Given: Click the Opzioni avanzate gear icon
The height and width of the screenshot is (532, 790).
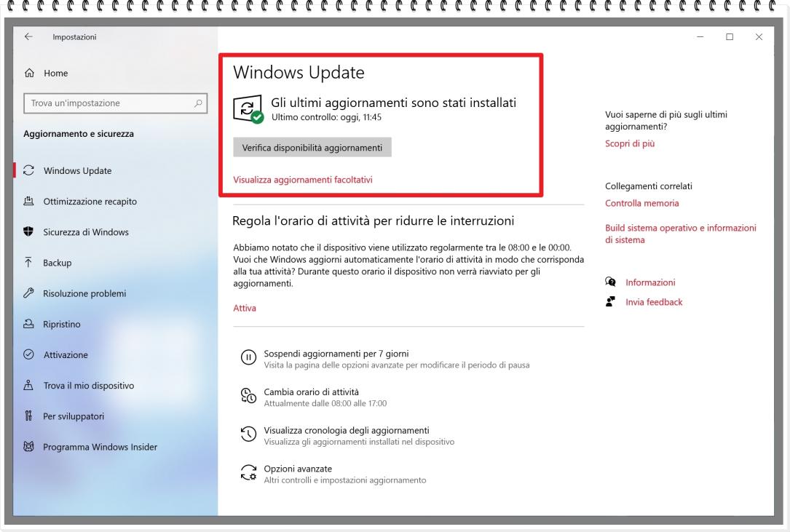Looking at the screenshot, I should coord(248,473).
